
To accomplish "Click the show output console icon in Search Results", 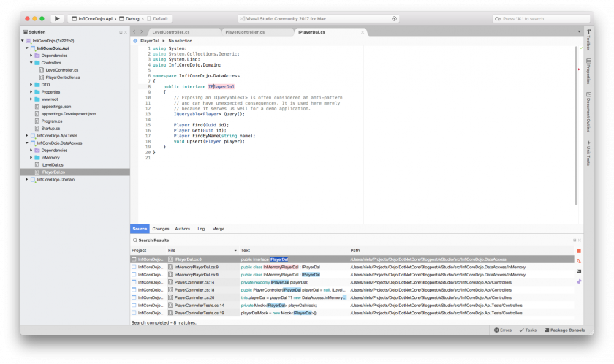I will point(579,271).
